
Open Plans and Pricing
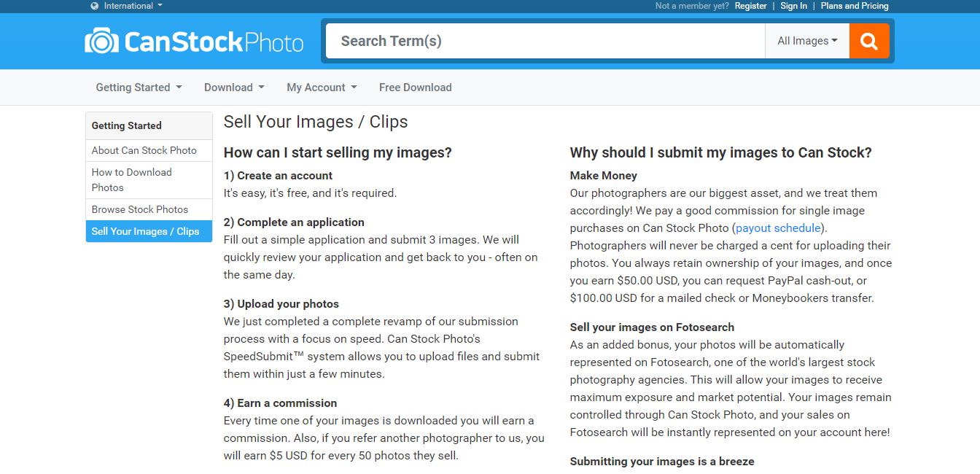click(855, 6)
